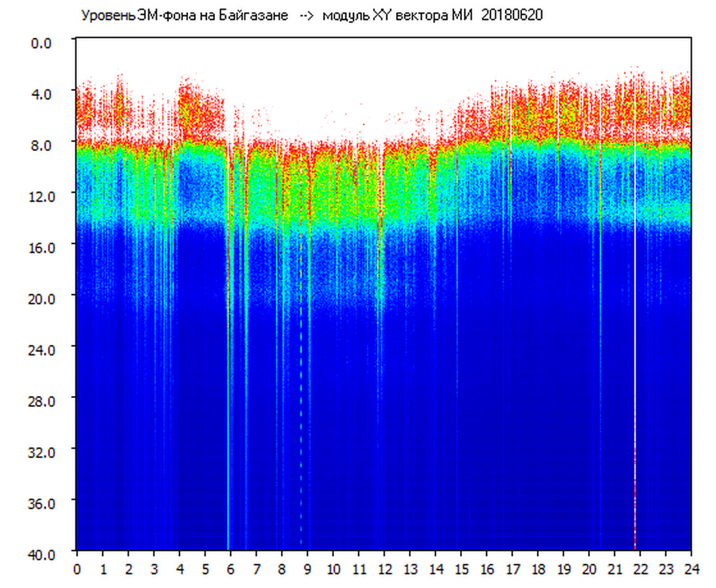Click the x-axis label 6
Screen dimensions: 716x588
(x=231, y=568)
